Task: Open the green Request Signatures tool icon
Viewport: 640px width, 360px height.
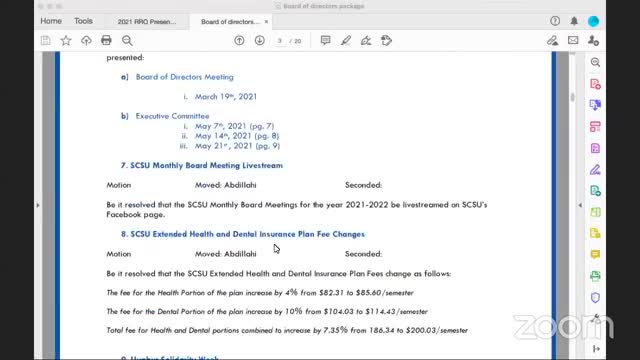Action: [x=596, y=191]
